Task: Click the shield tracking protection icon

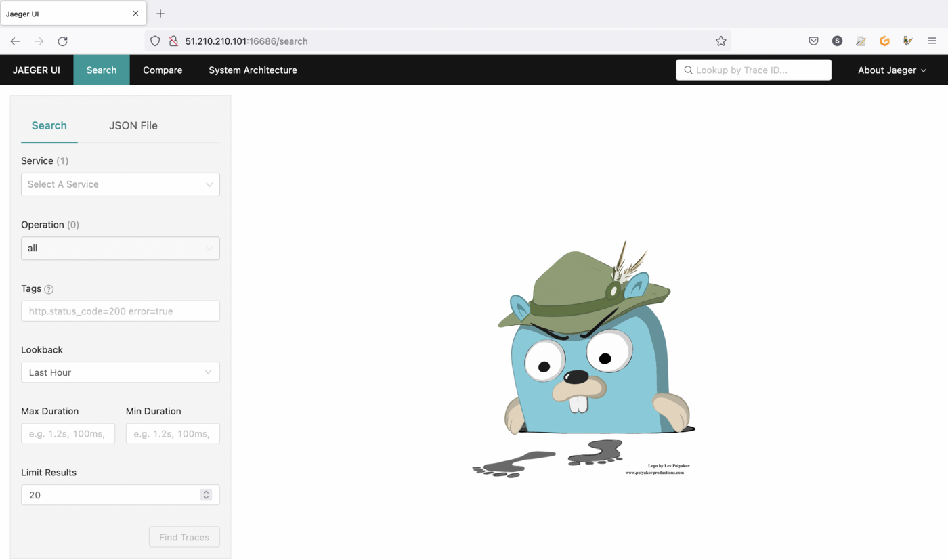Action: [x=155, y=41]
